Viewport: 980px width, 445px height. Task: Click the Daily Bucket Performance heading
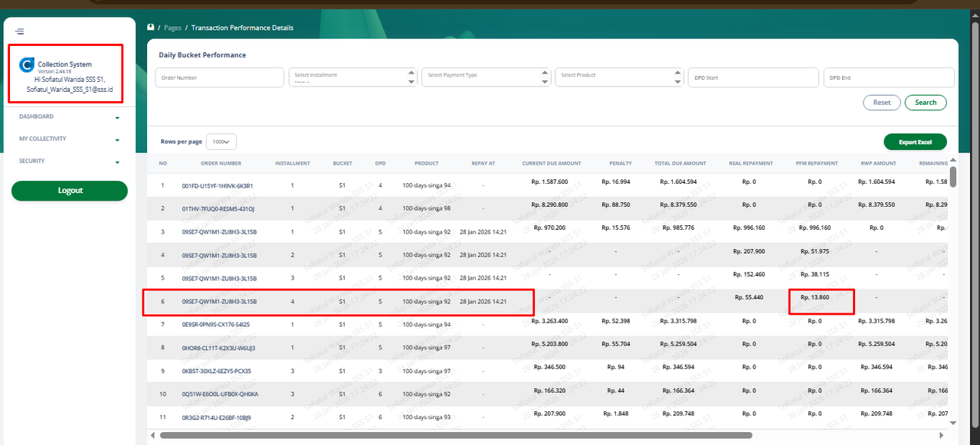[202, 55]
